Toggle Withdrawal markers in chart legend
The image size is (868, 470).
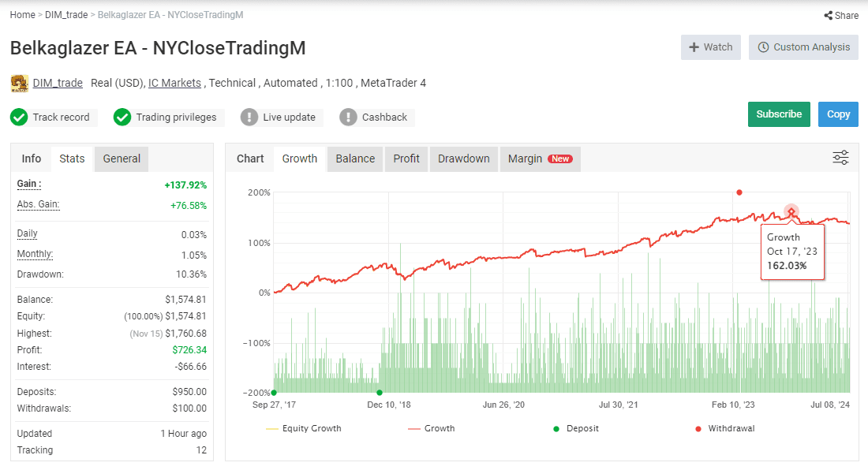pyautogui.click(x=724, y=428)
